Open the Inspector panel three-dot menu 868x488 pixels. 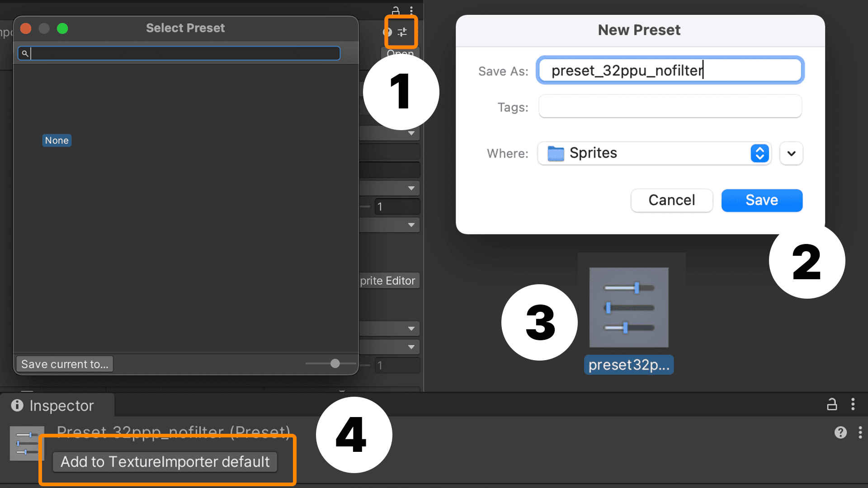coord(853,404)
